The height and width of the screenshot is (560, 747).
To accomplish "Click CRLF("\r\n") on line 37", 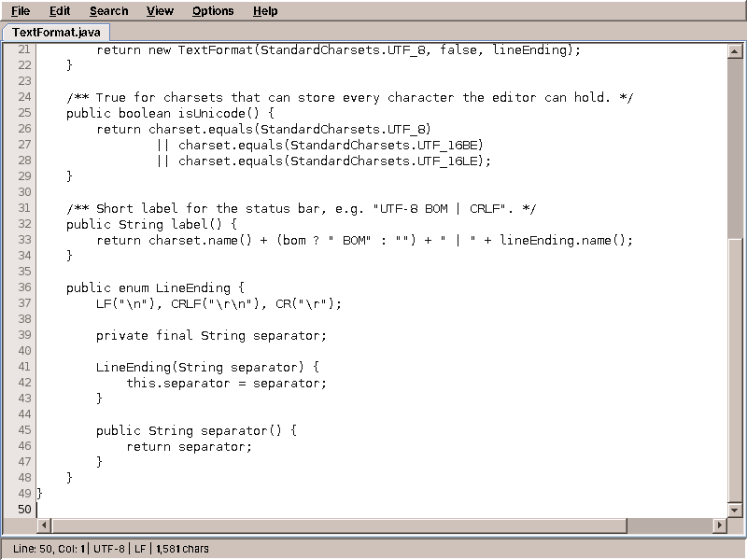I will click(216, 304).
